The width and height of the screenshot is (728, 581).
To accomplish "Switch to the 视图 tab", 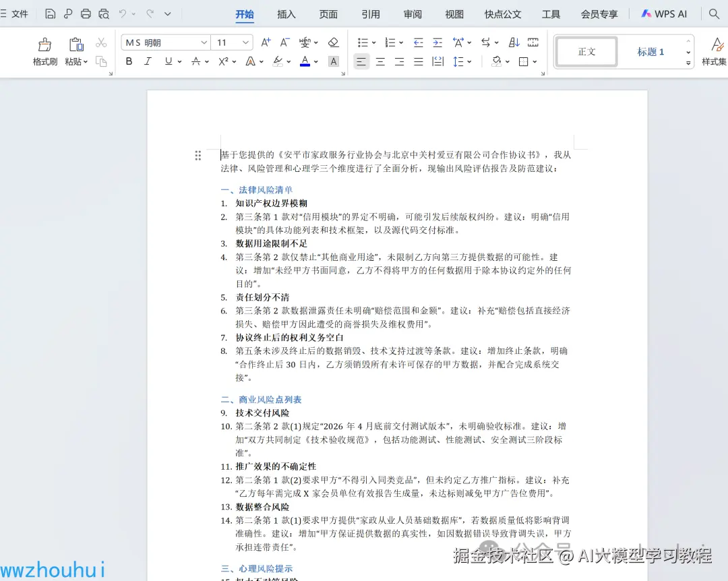I will (454, 14).
